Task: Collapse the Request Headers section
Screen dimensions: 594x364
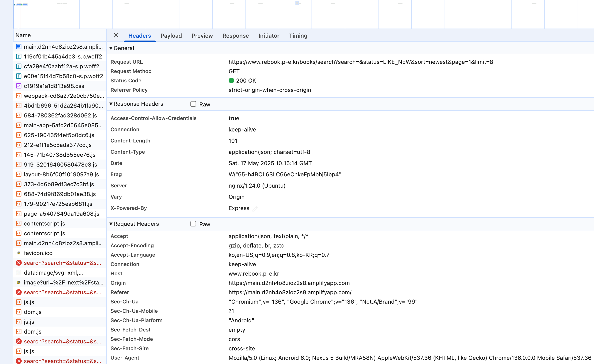Action: 111,224
